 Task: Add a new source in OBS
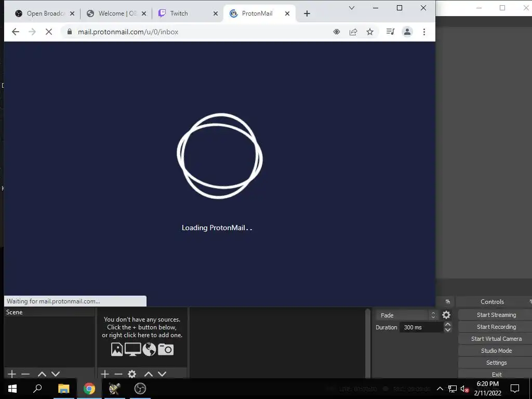105,374
